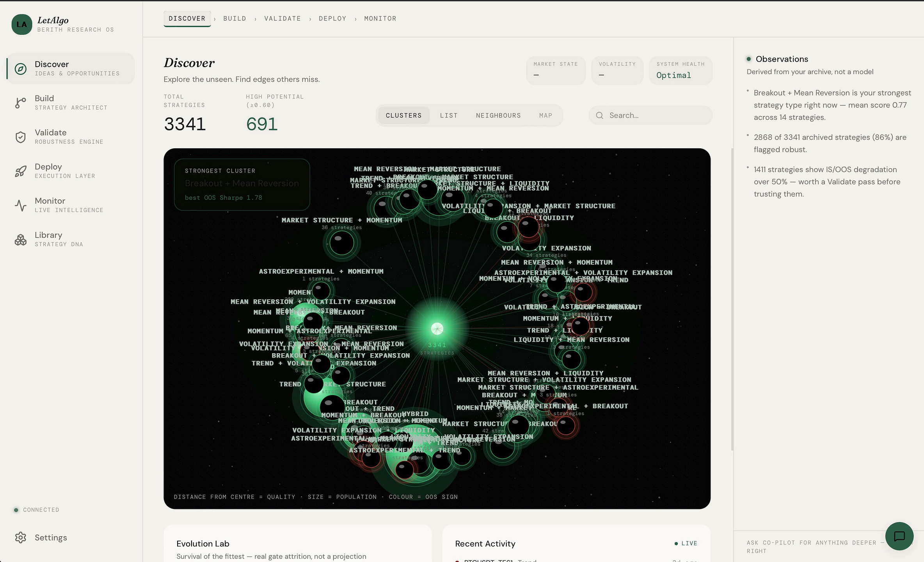The image size is (924, 562).
Task: Click the LA logo avatar
Action: coord(22,25)
